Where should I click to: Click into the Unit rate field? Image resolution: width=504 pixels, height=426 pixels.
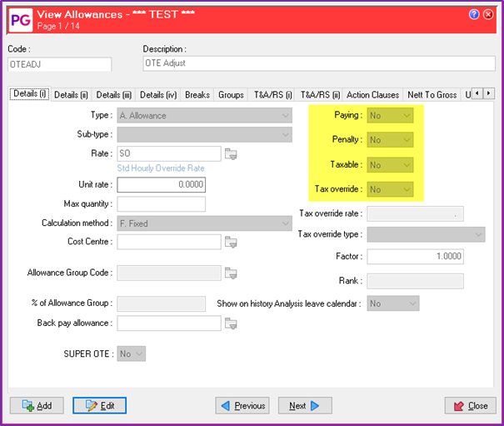pos(162,185)
